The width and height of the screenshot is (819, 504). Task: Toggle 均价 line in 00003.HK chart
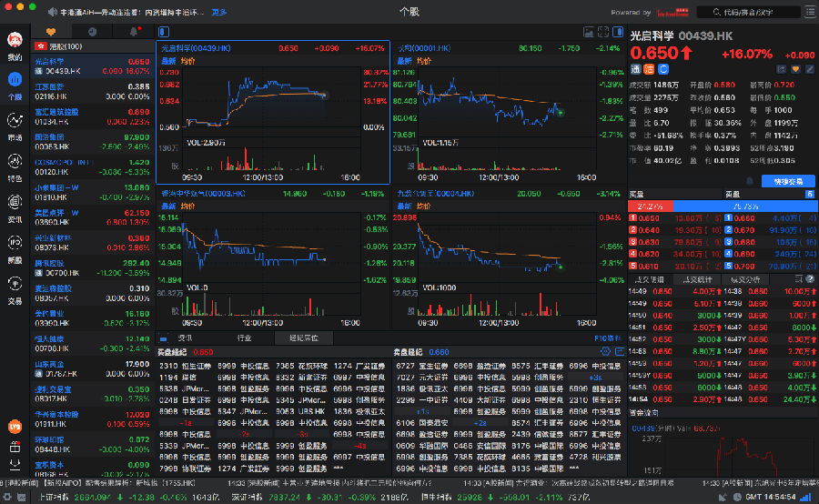coord(188,207)
